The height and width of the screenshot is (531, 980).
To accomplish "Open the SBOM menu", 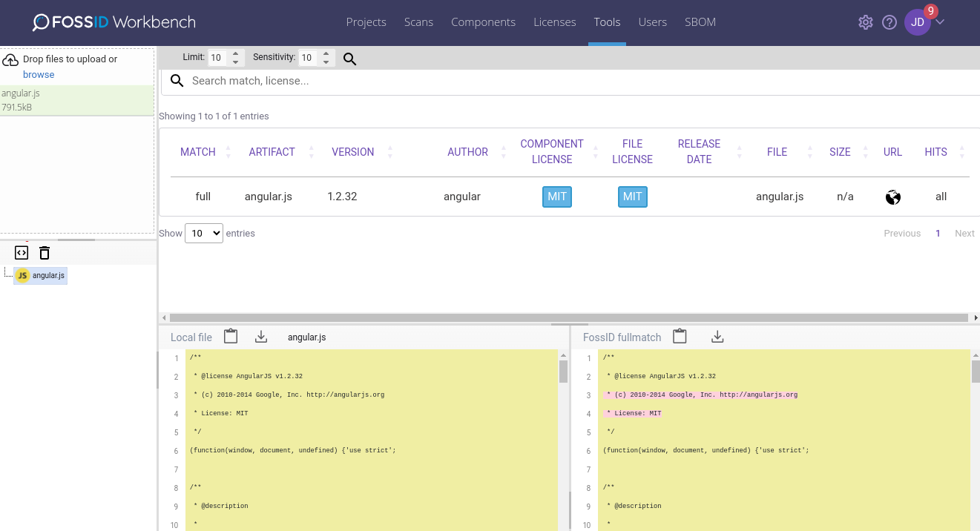I will (700, 22).
